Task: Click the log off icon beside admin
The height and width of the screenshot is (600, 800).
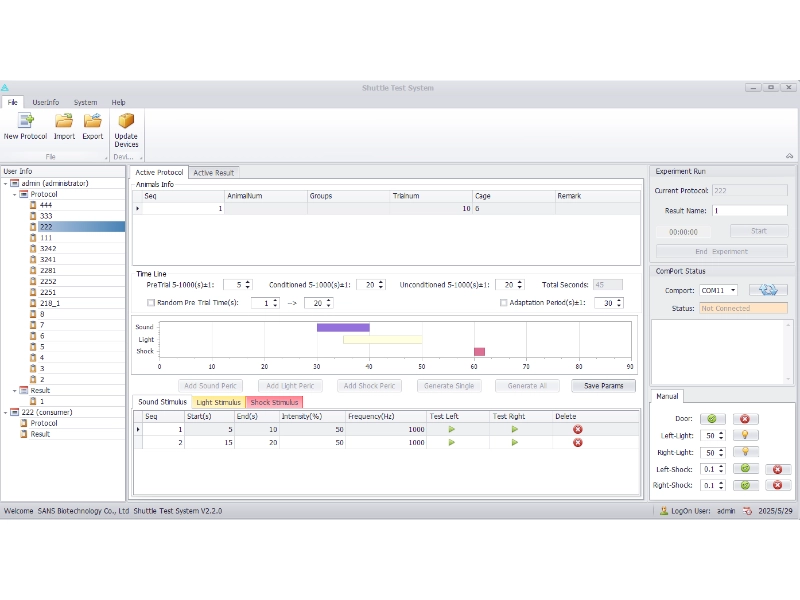Action: tap(747, 511)
